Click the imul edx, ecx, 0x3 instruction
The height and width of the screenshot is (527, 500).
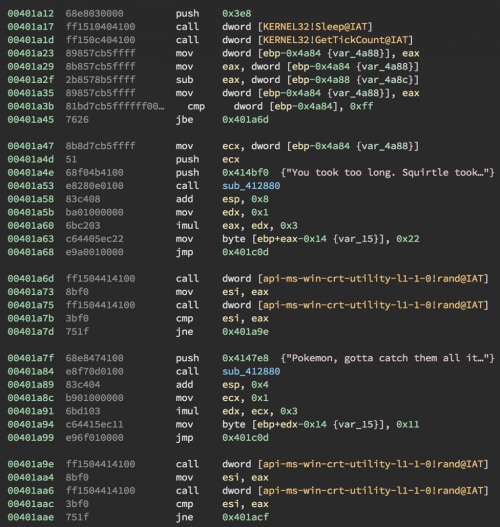pyautogui.click(x=237, y=411)
